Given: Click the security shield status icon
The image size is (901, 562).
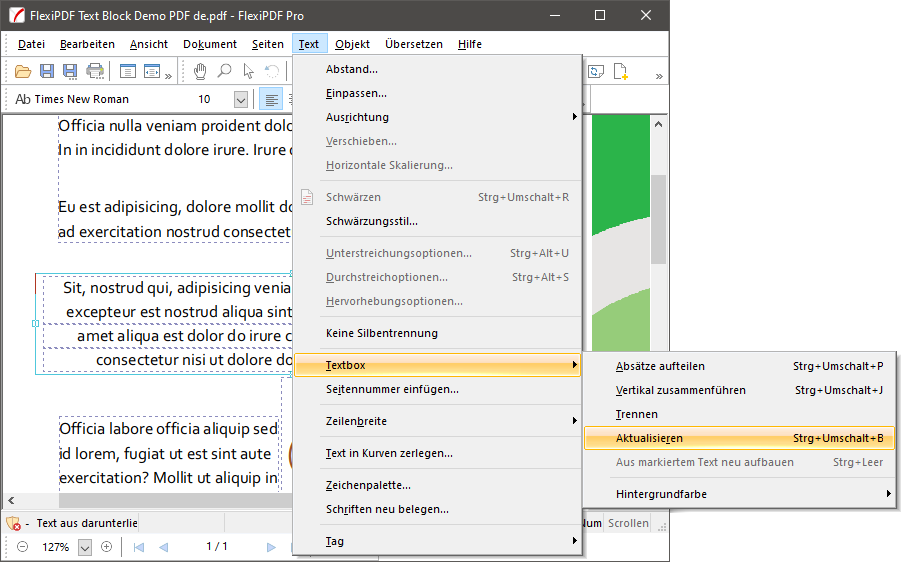Looking at the screenshot, I should coord(13,523).
